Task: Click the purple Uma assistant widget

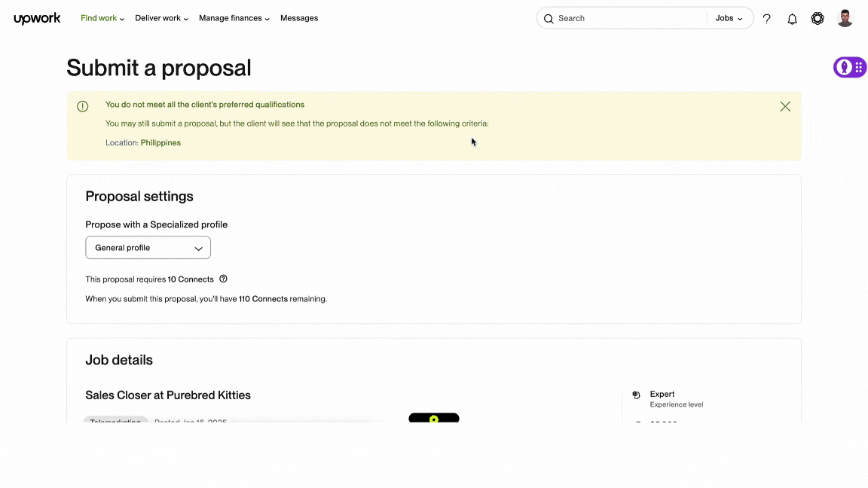Action: tap(849, 67)
